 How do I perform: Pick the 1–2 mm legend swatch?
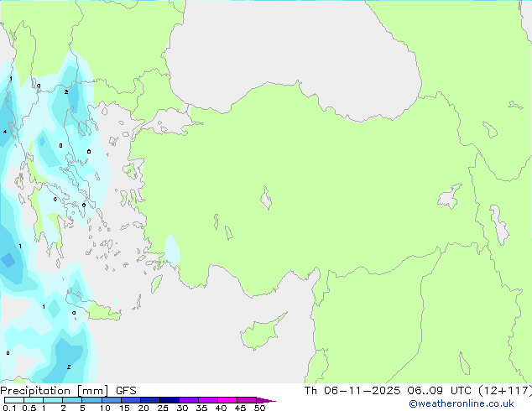(x=53, y=400)
